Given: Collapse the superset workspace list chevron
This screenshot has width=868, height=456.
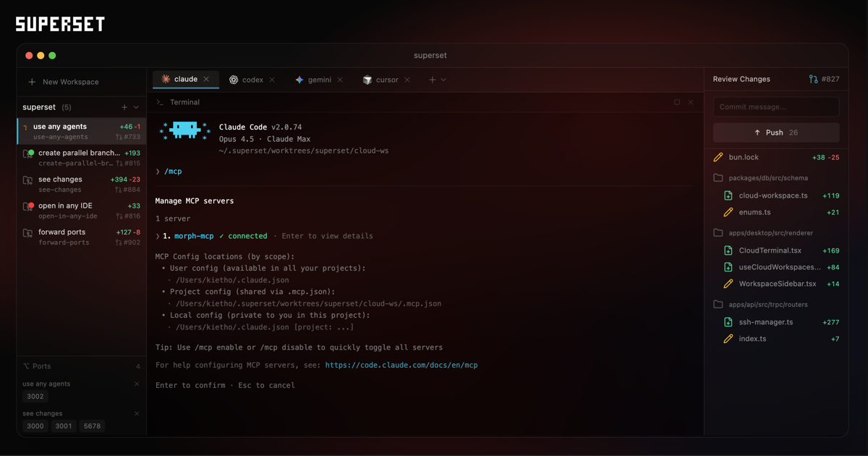Looking at the screenshot, I should (137, 106).
